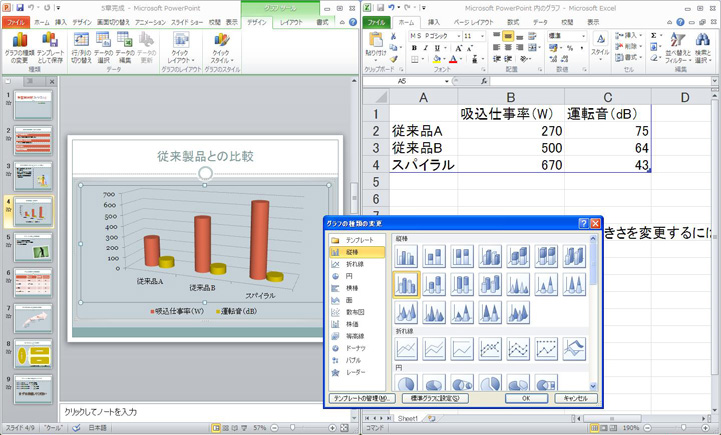Open font name dropdown in Excel
The height and width of the screenshot is (435, 721).
tap(458, 36)
